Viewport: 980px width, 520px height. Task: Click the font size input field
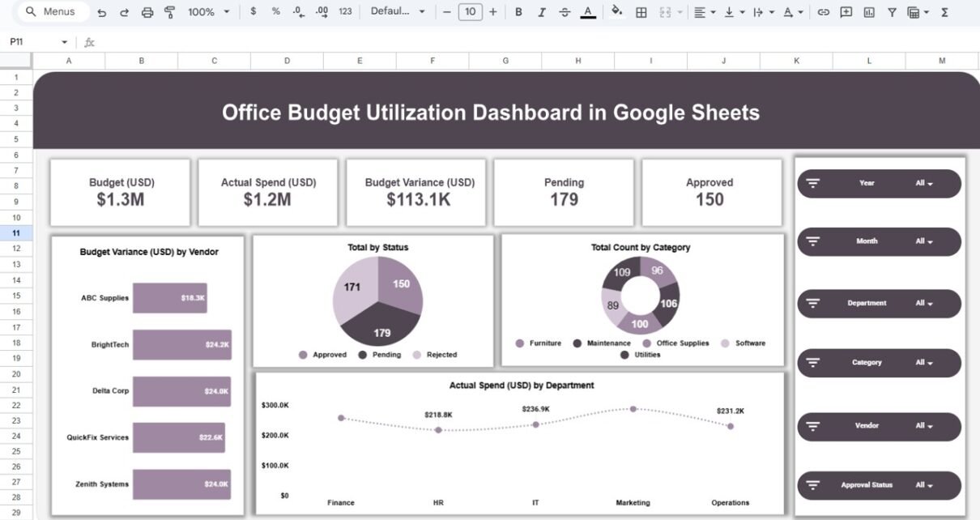tap(470, 12)
